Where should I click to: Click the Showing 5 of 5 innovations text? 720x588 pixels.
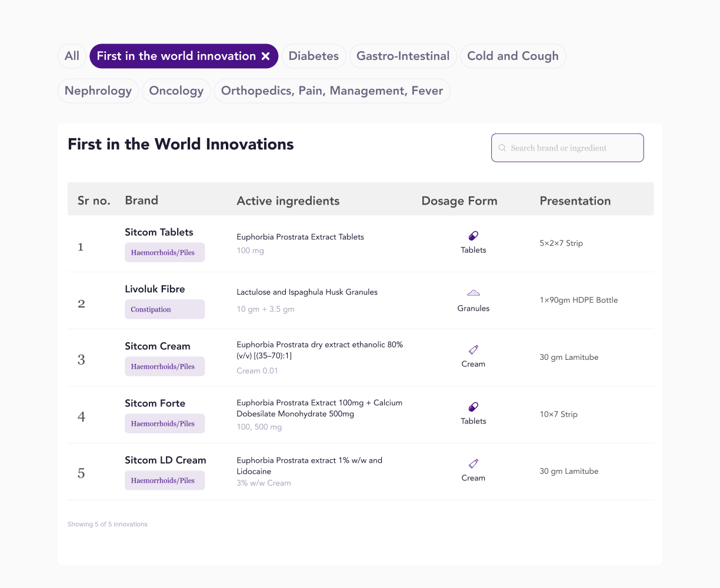(x=108, y=524)
